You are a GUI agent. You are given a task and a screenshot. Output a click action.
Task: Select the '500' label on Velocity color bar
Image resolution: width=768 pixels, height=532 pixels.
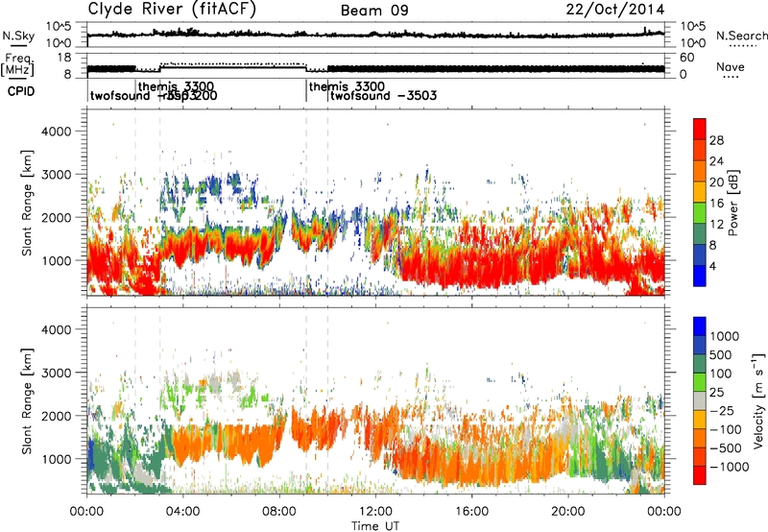coord(723,354)
